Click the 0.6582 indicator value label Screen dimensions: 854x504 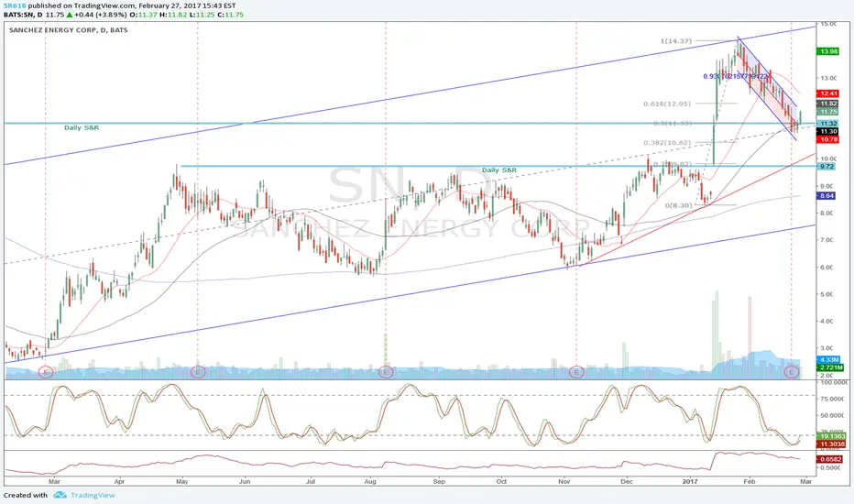(830, 459)
